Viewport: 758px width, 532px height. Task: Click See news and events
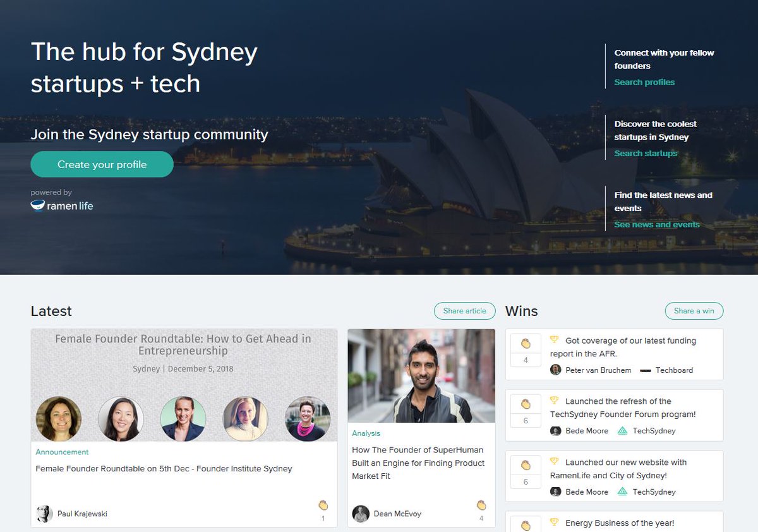click(657, 224)
